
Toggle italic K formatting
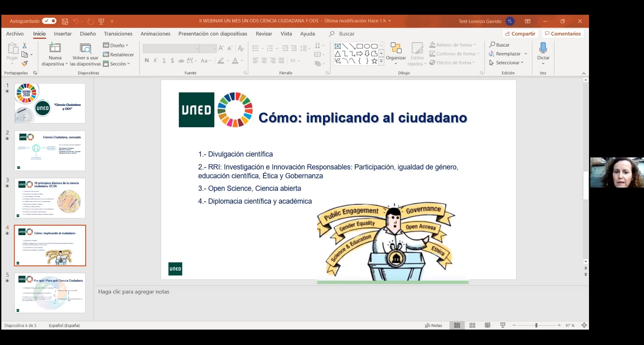click(x=155, y=61)
